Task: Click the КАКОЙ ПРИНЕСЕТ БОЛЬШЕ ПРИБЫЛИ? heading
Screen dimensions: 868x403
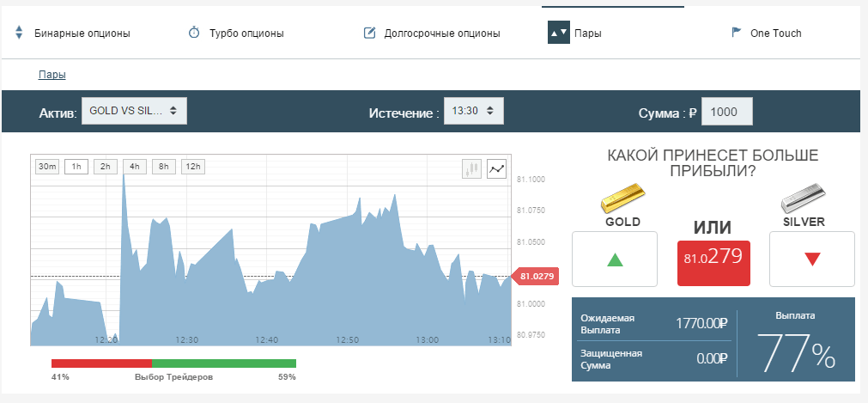Action: point(713,163)
